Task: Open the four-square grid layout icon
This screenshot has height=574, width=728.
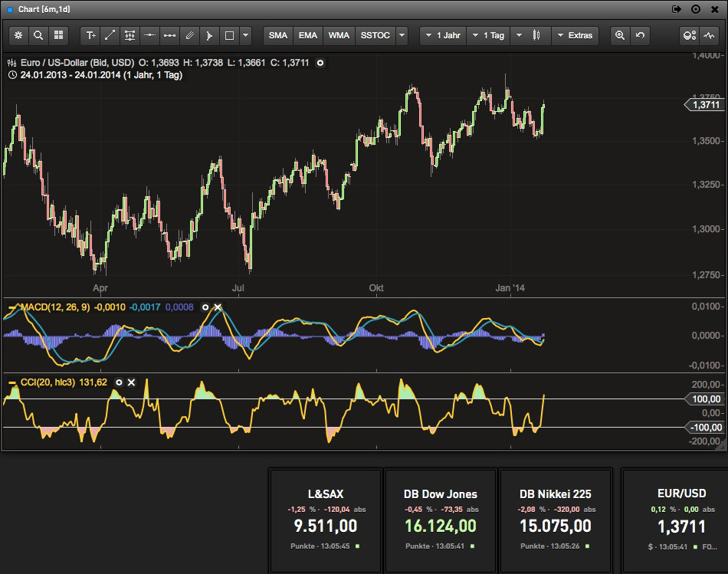Action: click(x=58, y=35)
